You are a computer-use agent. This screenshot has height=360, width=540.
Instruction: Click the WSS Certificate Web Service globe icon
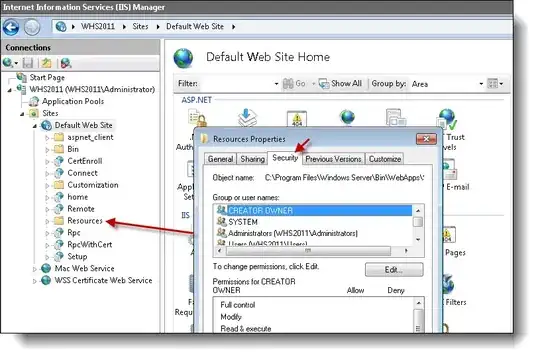(x=46, y=280)
